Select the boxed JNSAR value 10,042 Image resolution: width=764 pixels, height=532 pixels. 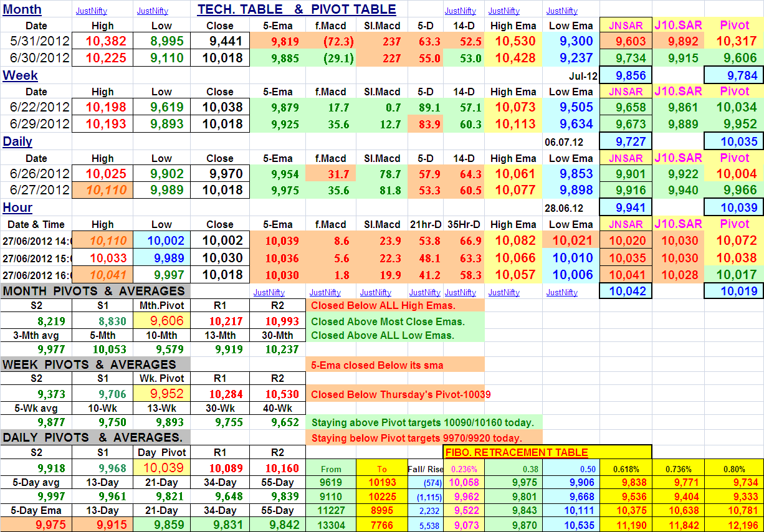click(626, 290)
